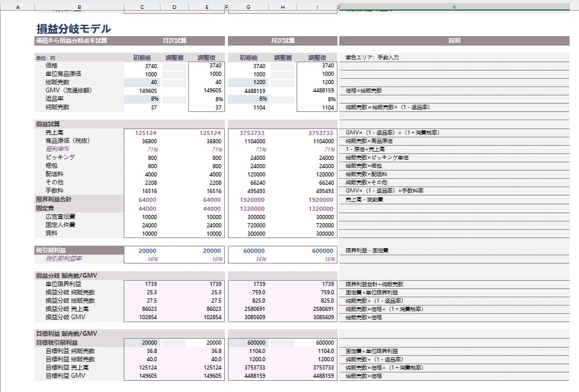
Task: Select the 損益試算 section heading
Action: coord(79,124)
